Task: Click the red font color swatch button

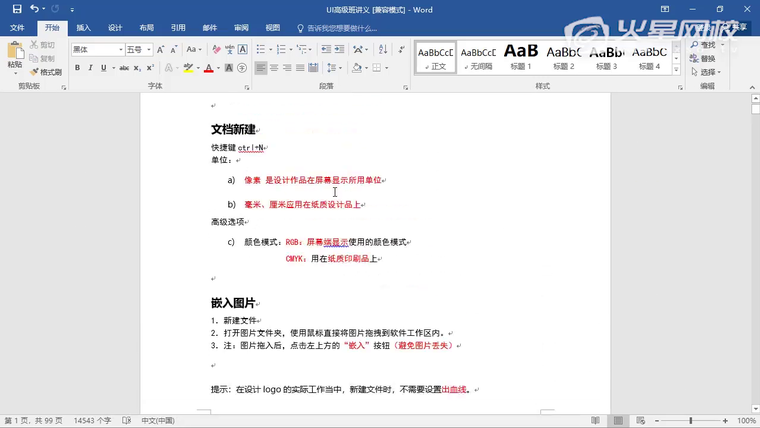Action: (x=207, y=68)
